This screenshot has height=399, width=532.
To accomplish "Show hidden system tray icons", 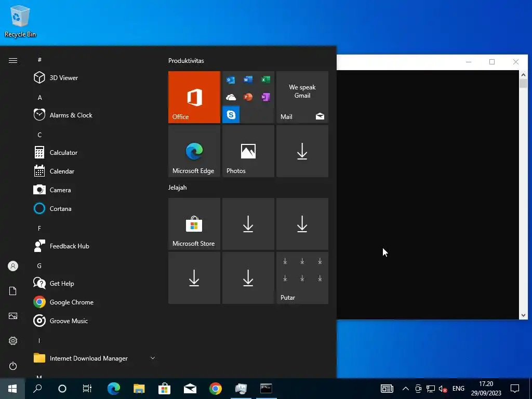I will (405, 389).
